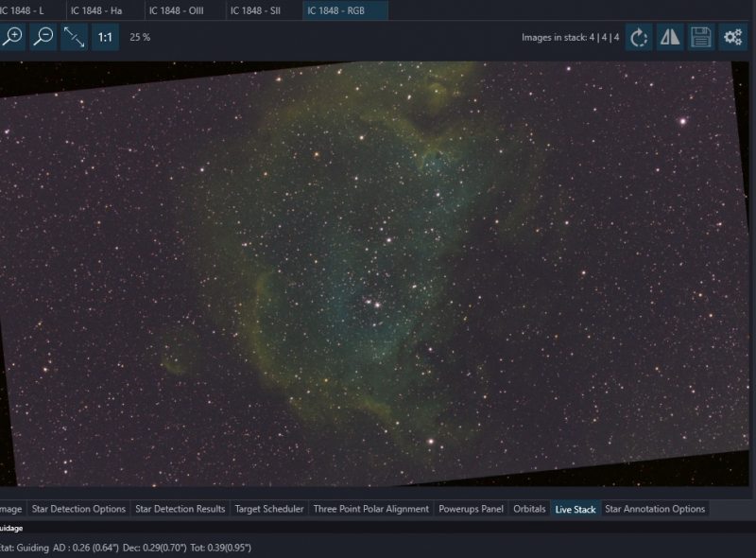Rotate the image with circular arrow icon
The height and width of the screenshot is (558, 756).
(x=639, y=37)
